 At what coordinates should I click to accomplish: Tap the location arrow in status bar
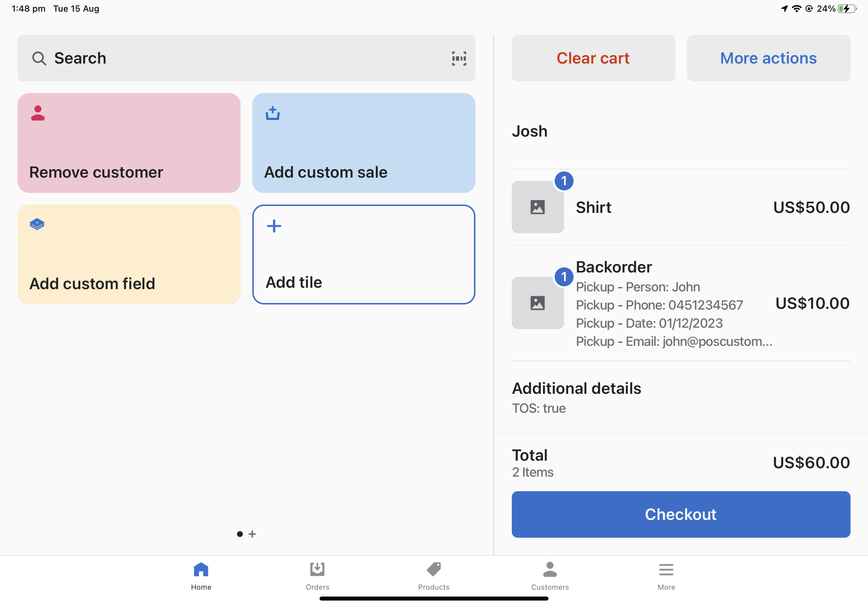(784, 8)
